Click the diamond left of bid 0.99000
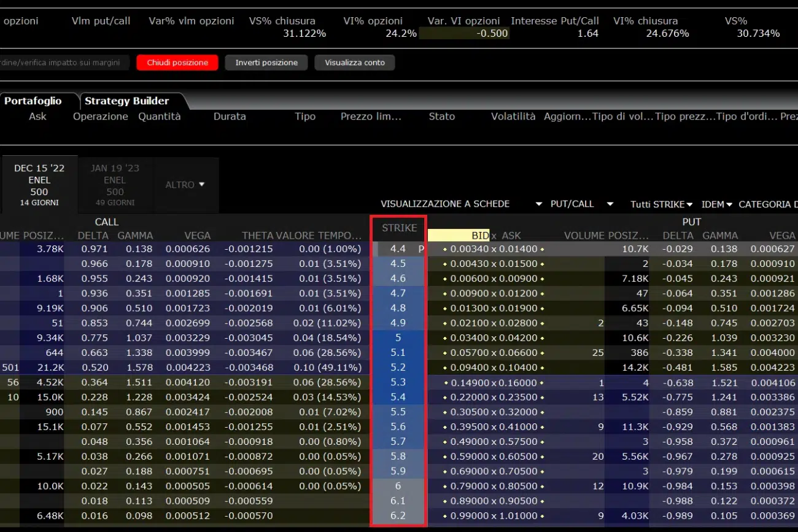This screenshot has width=798, height=532. (x=445, y=516)
